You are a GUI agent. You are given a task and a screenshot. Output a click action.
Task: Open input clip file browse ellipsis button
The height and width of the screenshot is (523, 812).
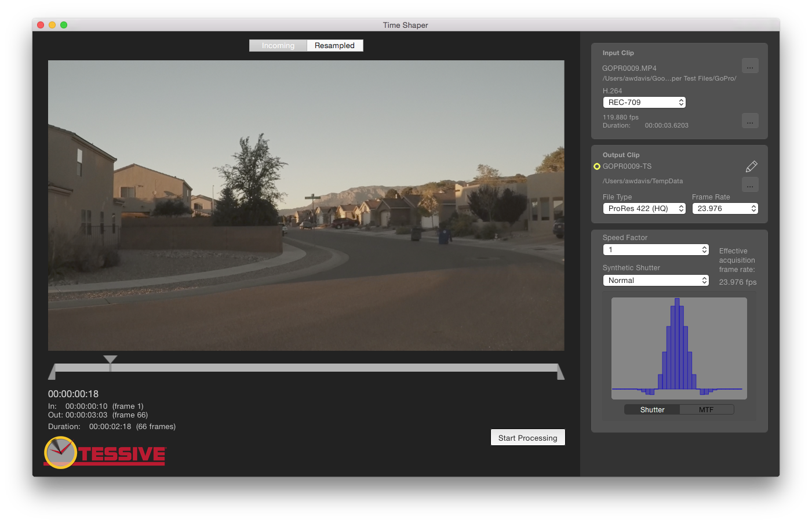point(750,66)
